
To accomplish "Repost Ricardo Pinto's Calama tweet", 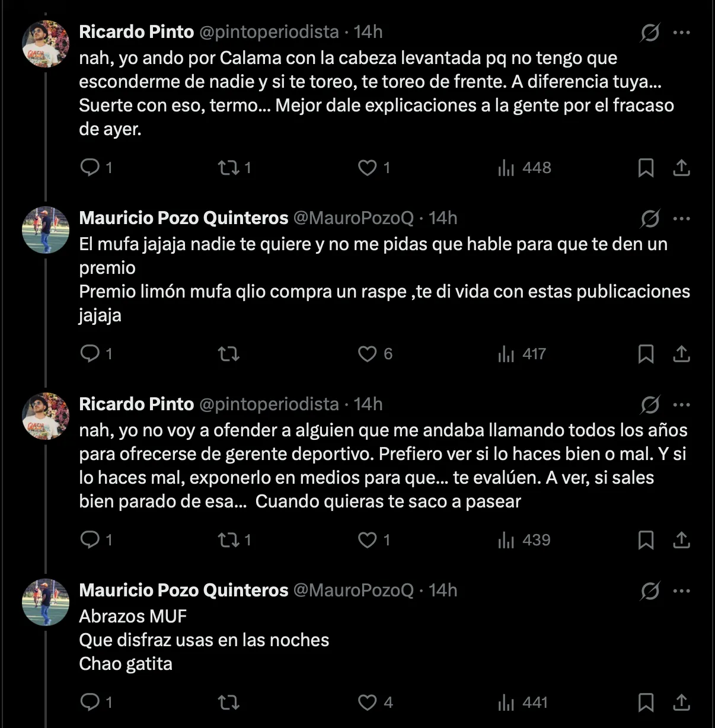I will pyautogui.click(x=228, y=168).
